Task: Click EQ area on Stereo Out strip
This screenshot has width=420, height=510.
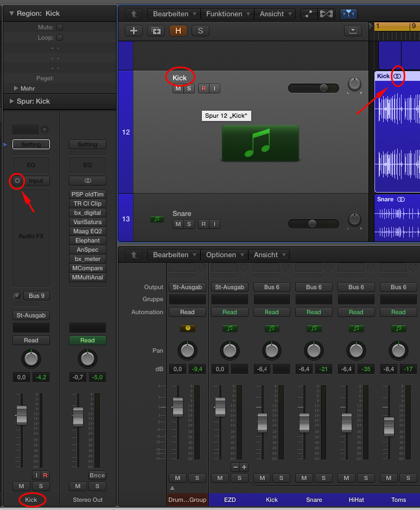Action: tap(87, 165)
